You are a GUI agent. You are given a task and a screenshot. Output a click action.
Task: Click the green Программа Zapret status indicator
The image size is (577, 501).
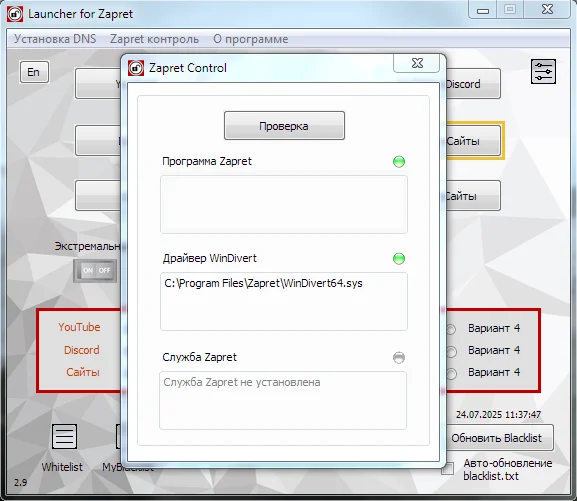pos(399,162)
